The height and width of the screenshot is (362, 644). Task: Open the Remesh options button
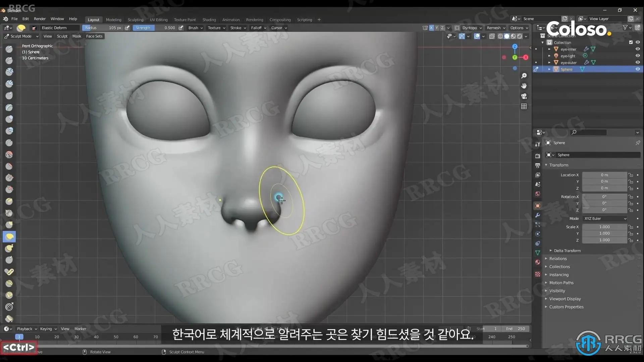click(x=496, y=28)
